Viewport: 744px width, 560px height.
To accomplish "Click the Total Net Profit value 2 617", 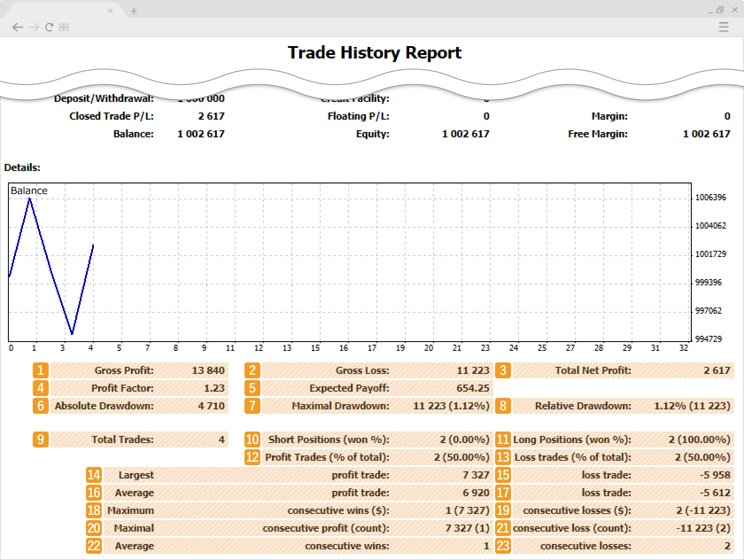I will coord(717,370).
